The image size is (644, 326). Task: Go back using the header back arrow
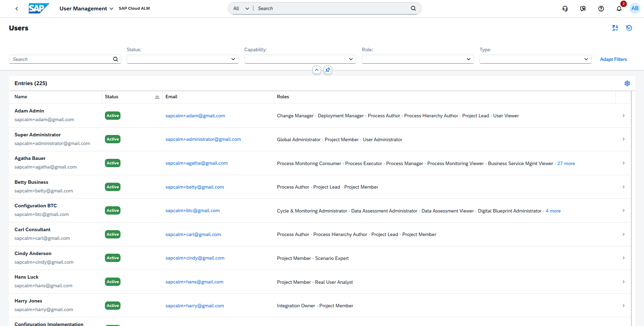(17, 9)
